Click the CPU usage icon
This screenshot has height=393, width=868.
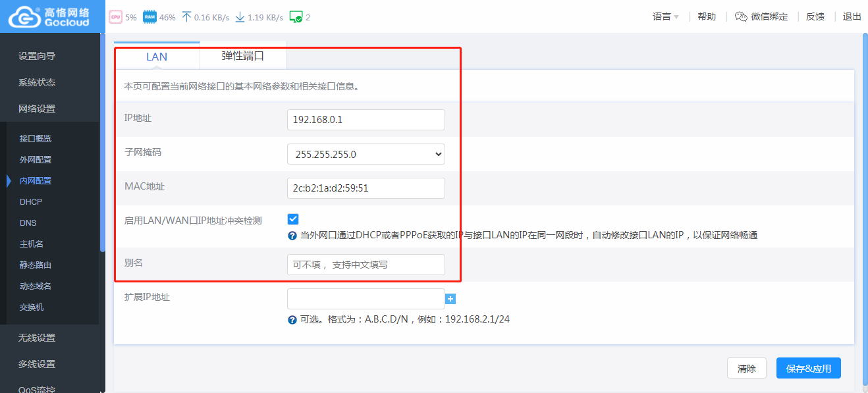coord(115,17)
